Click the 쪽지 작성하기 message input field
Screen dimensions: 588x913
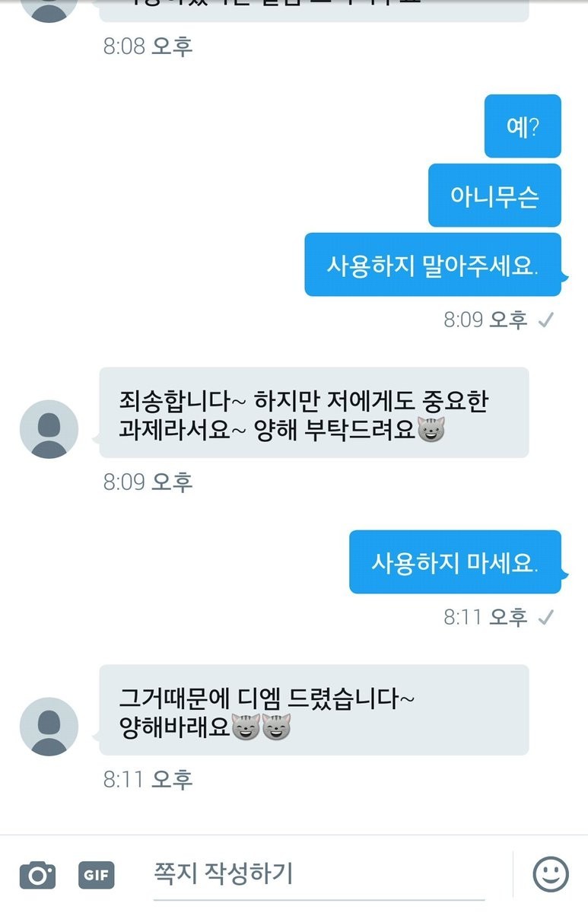tap(319, 873)
